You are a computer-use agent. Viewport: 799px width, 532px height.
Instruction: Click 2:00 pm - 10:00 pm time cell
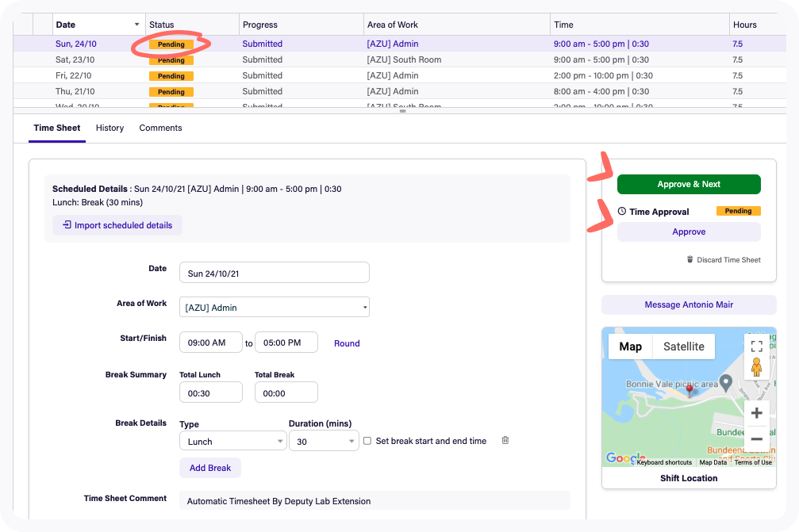pos(603,75)
